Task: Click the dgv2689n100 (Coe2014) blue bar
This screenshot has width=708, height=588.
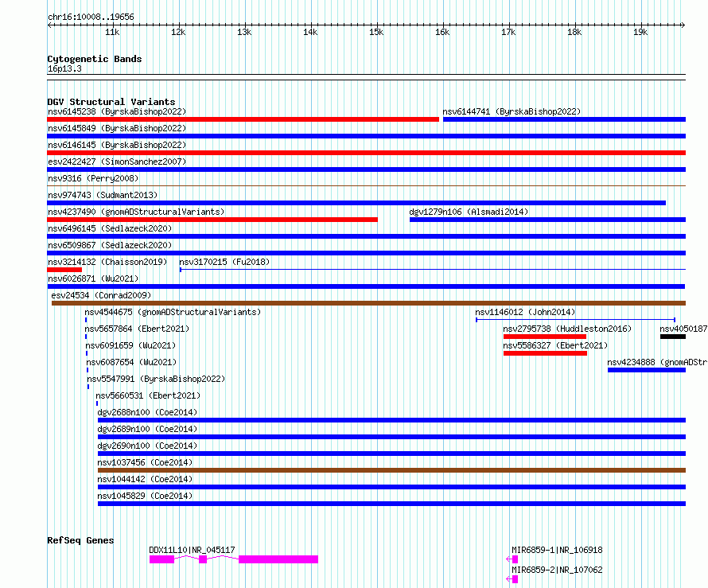Action: [391, 437]
